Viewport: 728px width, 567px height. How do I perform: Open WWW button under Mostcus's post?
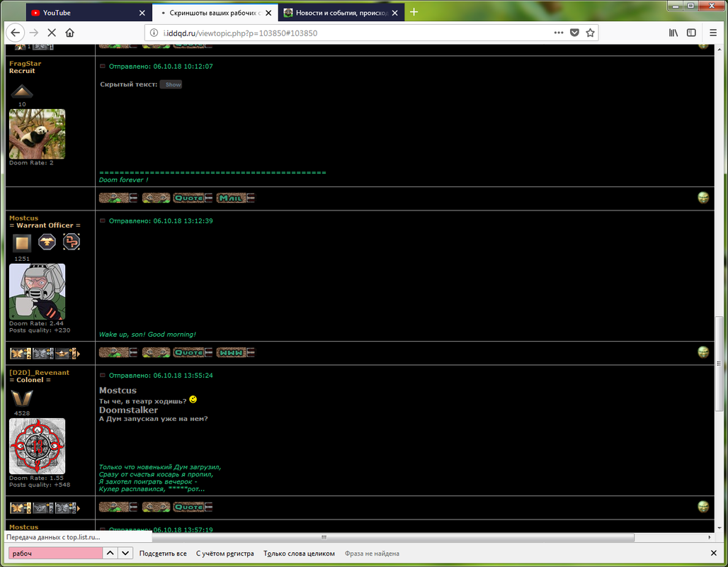(235, 353)
